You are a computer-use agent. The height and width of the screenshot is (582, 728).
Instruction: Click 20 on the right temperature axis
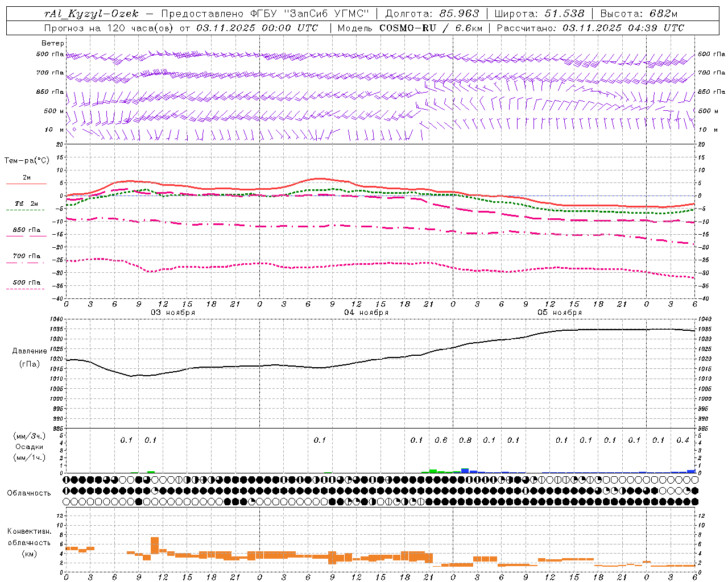pyautogui.click(x=702, y=144)
